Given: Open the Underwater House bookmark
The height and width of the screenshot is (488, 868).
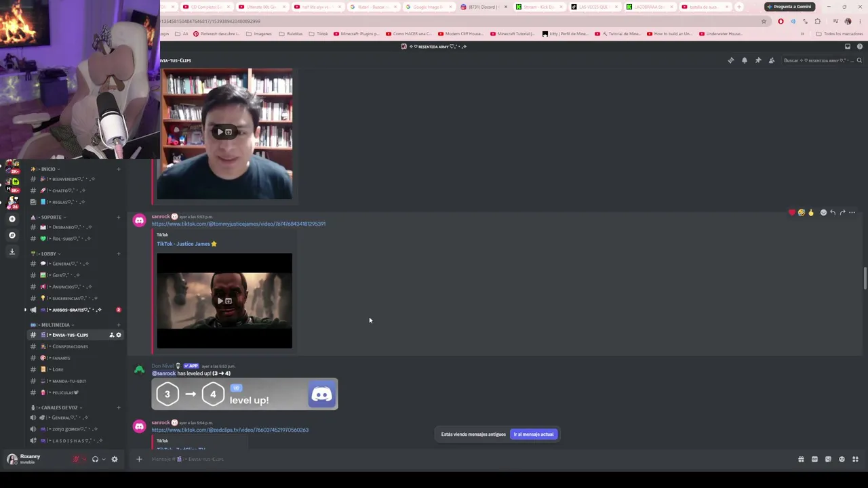Looking at the screenshot, I should point(721,34).
